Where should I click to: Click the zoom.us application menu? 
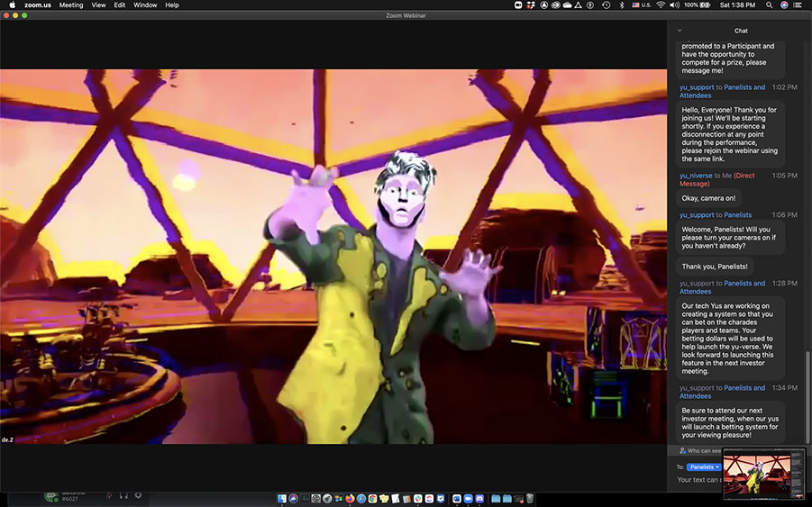pyautogui.click(x=38, y=5)
